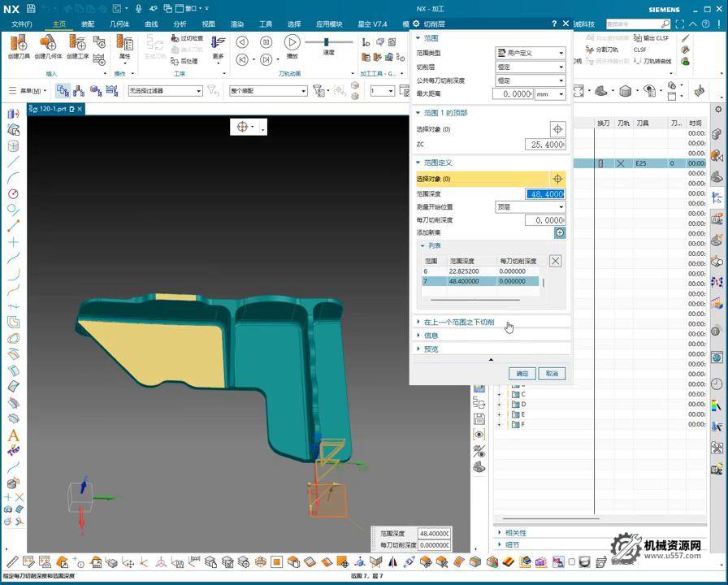Click the 取消 (Cancel) button

pos(552,374)
